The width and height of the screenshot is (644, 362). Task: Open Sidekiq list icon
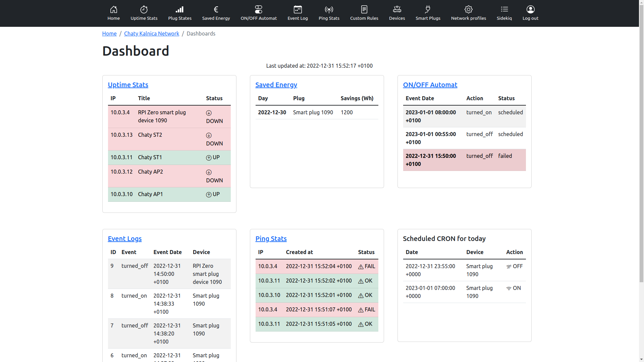[504, 9]
